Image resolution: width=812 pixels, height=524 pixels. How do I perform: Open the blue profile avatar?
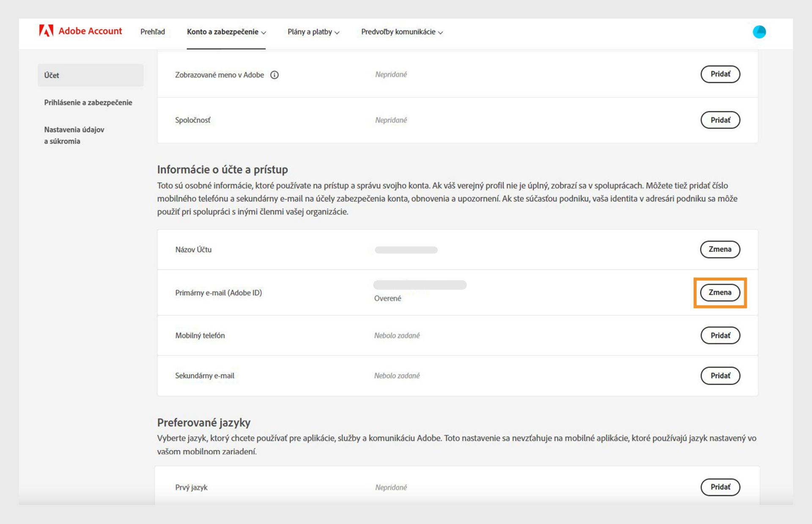click(x=759, y=32)
